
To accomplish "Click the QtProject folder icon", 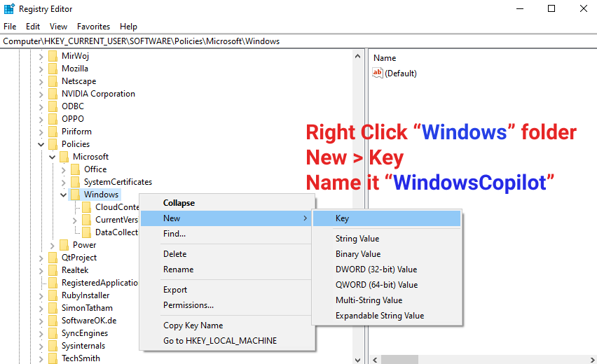I will pyautogui.click(x=53, y=258).
